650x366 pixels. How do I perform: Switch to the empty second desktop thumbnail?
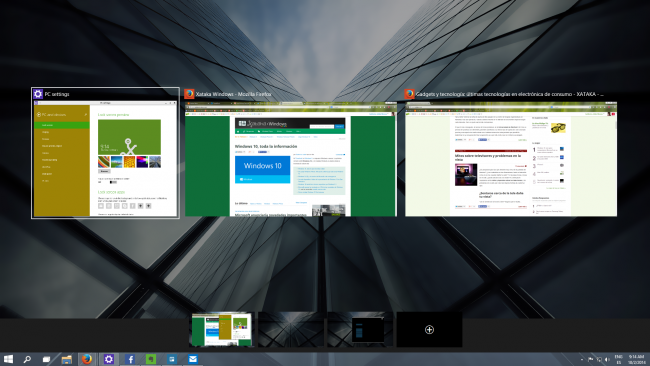(291, 330)
